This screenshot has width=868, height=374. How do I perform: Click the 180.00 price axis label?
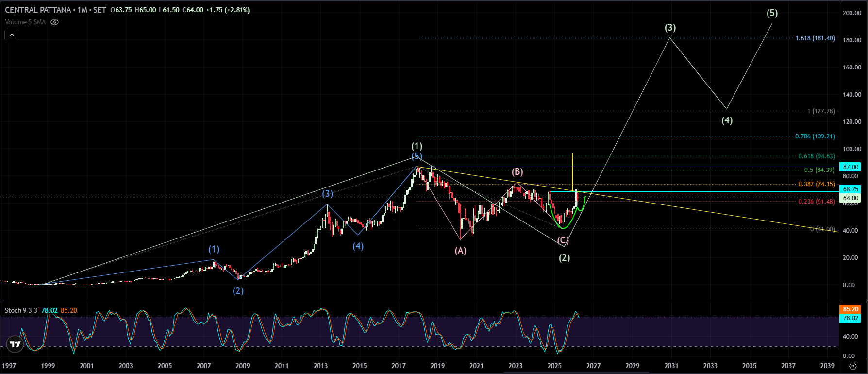(x=852, y=40)
